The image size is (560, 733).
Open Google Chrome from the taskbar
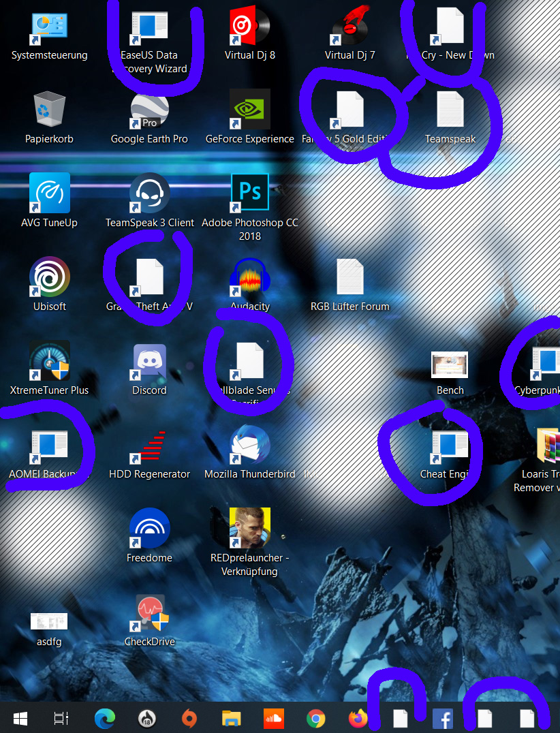pyautogui.click(x=316, y=719)
